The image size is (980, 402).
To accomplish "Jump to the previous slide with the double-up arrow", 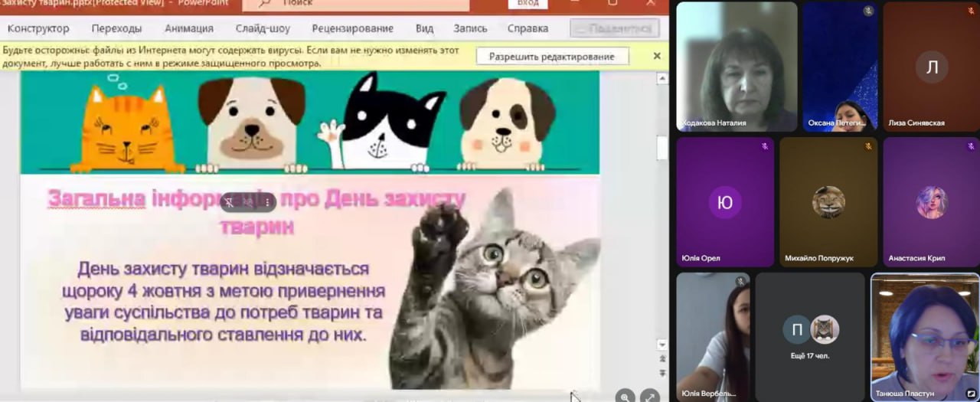I will point(662,358).
